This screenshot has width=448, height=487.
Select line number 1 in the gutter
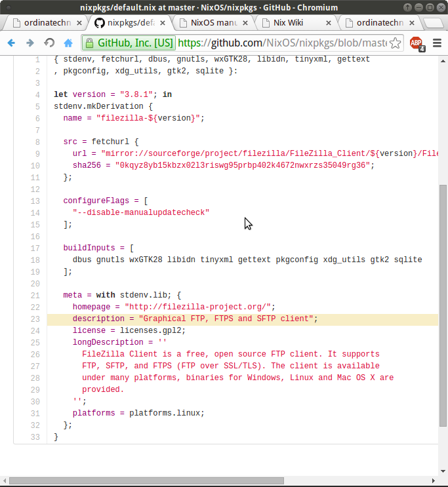point(37,60)
